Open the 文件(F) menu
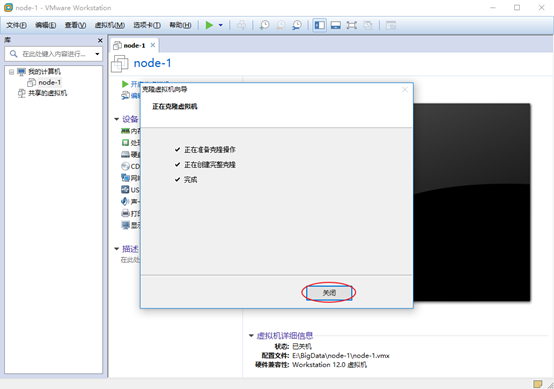Image resolution: width=554 pixels, height=389 pixels. (16, 25)
